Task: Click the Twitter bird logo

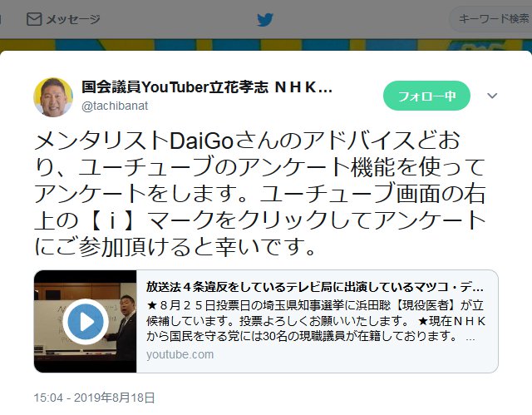Action: point(265,20)
